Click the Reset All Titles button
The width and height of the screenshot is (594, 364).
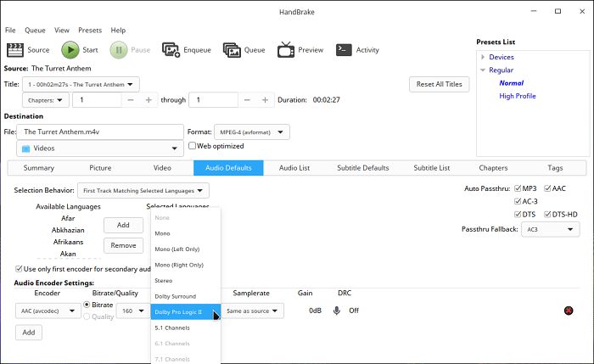click(x=439, y=84)
